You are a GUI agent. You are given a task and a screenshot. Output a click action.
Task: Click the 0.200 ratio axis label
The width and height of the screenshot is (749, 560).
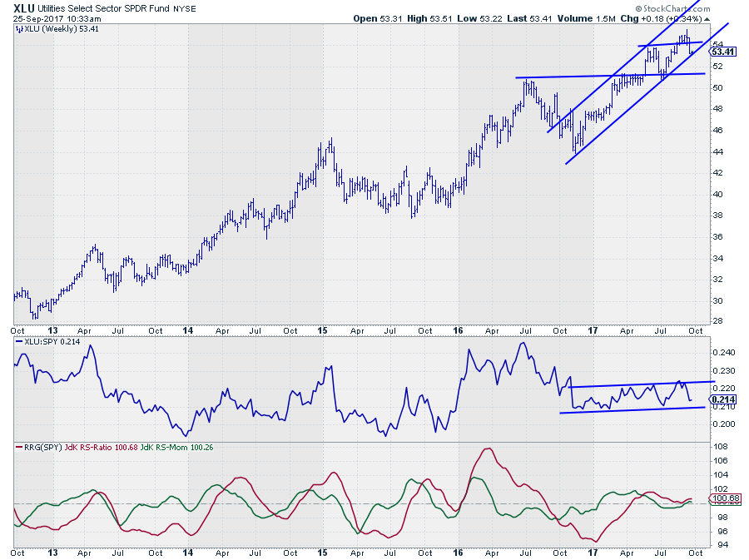(724, 424)
